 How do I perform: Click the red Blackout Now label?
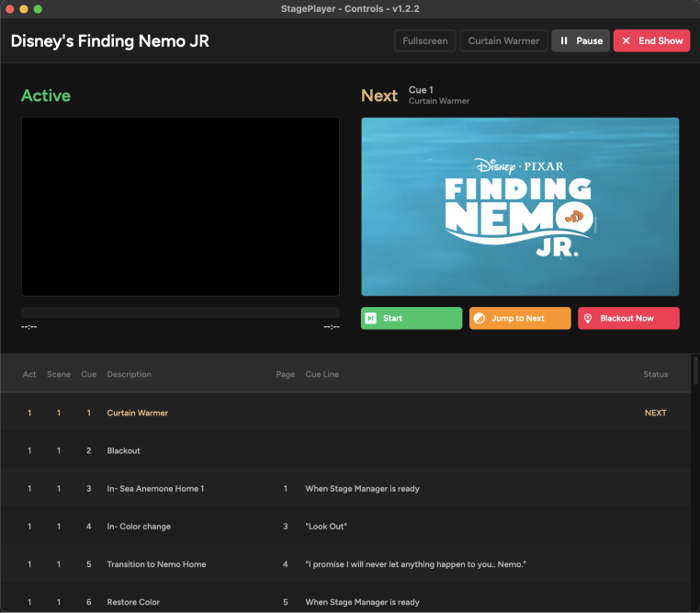(627, 318)
